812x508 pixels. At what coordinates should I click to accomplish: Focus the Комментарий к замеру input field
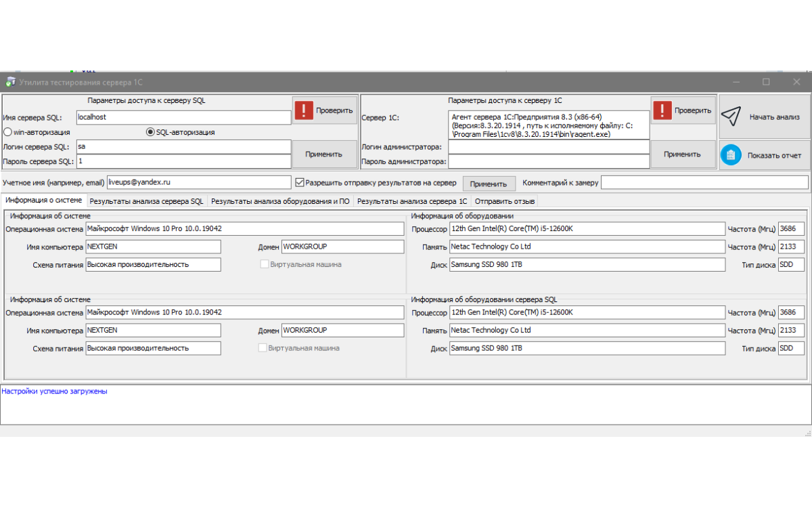coord(704,183)
